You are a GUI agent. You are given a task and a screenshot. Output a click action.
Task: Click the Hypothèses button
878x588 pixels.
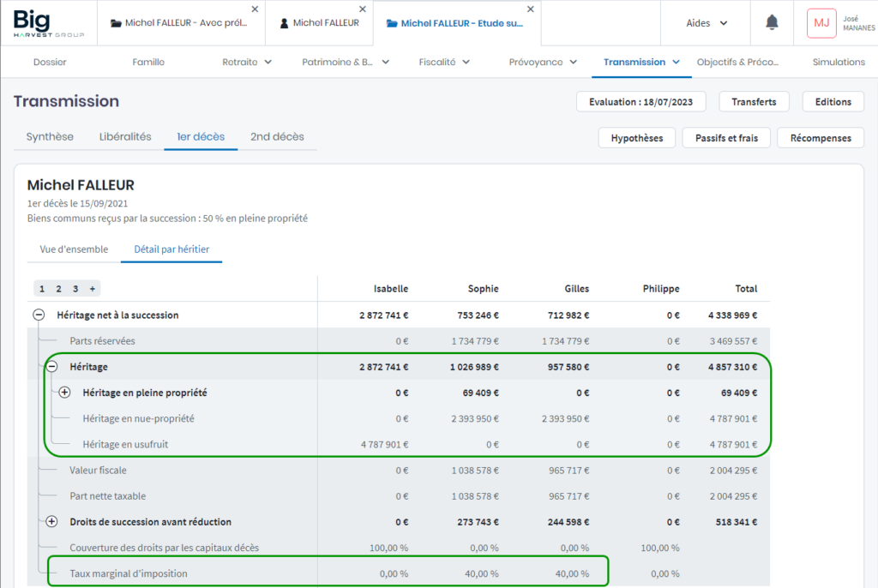click(x=636, y=138)
